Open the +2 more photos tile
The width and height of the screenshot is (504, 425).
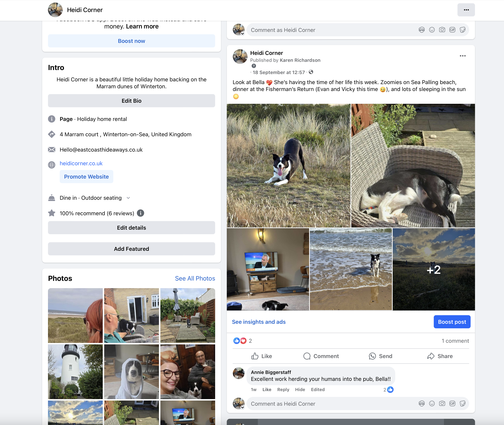[x=434, y=269]
